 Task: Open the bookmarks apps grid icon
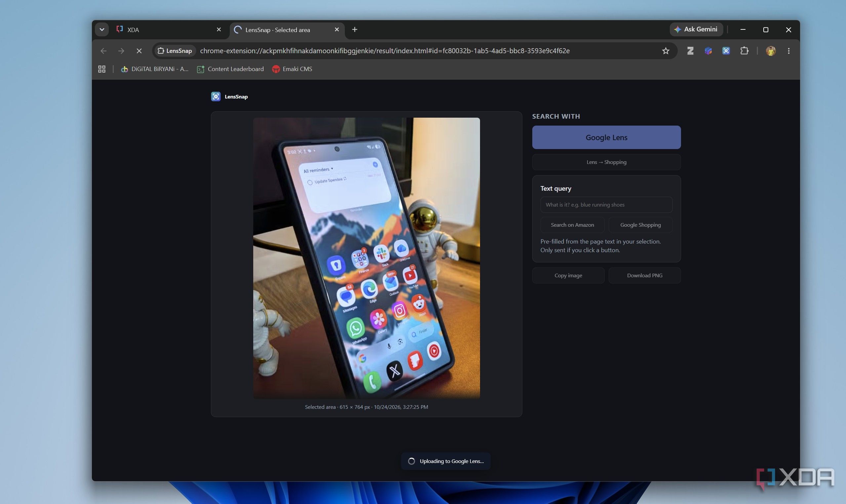click(101, 69)
